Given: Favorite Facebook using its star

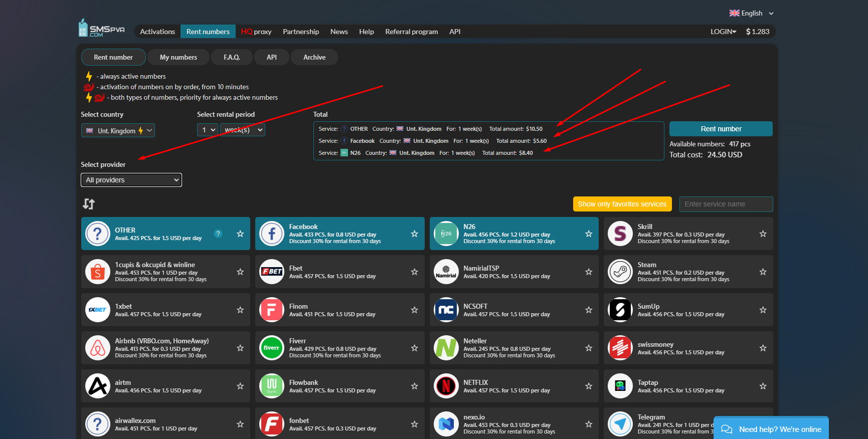Looking at the screenshot, I should click(414, 234).
